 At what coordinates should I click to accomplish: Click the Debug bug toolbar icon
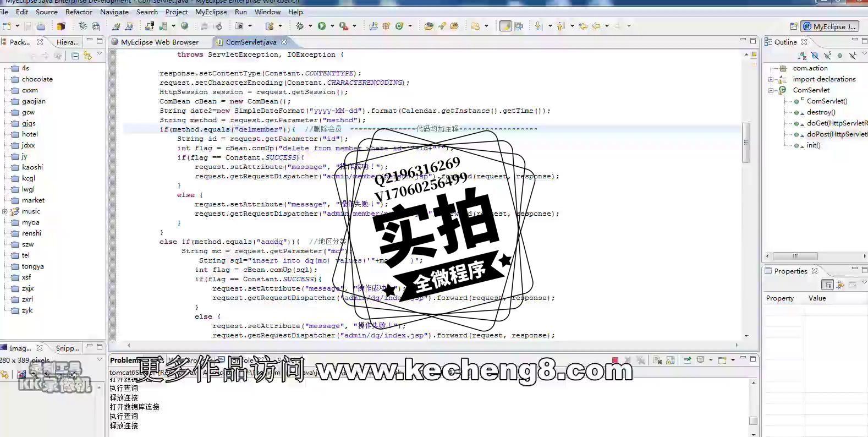tap(300, 26)
